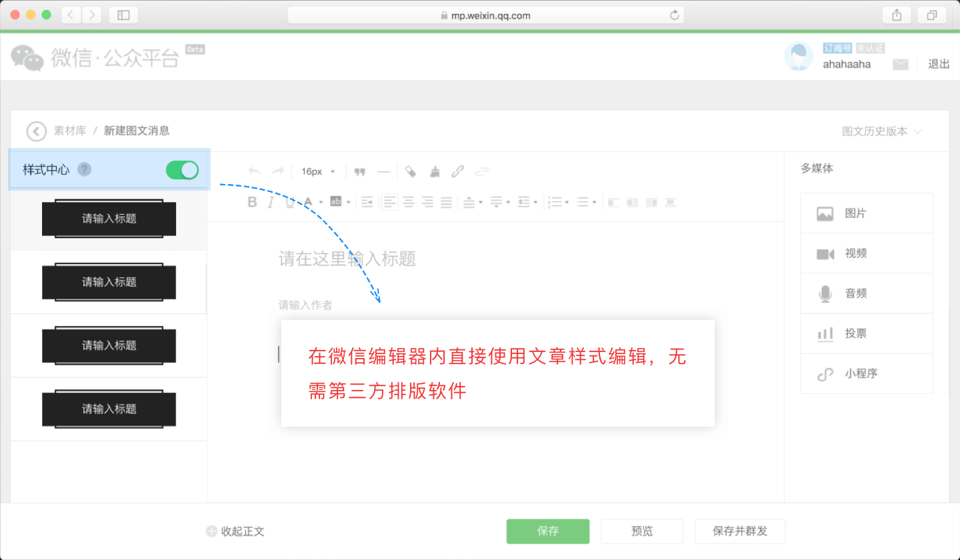The width and height of the screenshot is (960, 560).
Task: Clear formatting with the broom icon
Action: pyautogui.click(x=435, y=171)
